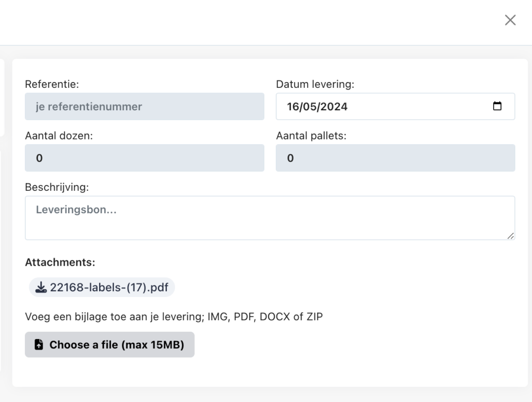Open the 22168-labels-(17).pdf attachment

109,287
